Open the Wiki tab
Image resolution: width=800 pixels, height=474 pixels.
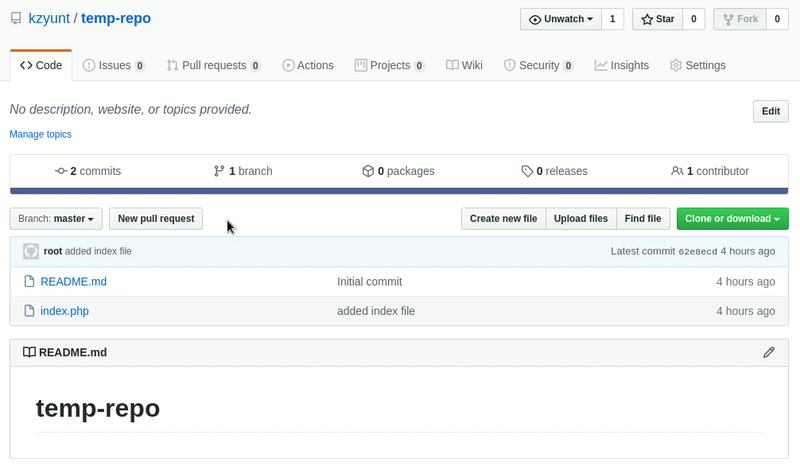(x=464, y=65)
